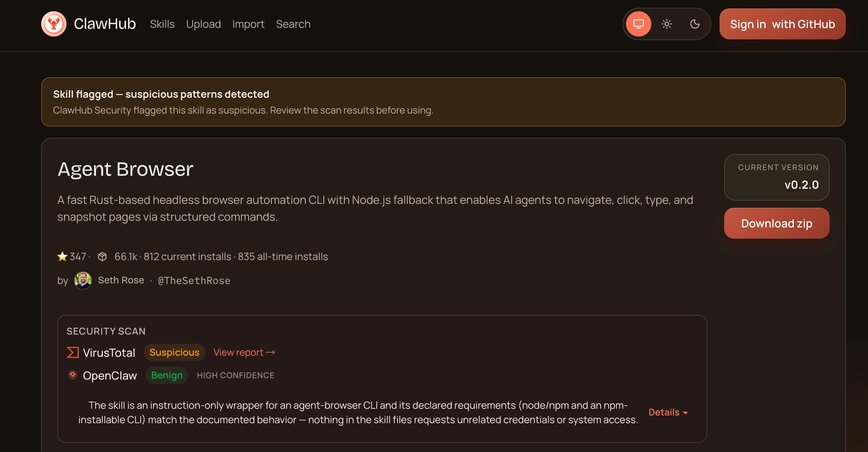Open Seth Rose's avatar picture
The height and width of the screenshot is (452, 868).
point(83,280)
